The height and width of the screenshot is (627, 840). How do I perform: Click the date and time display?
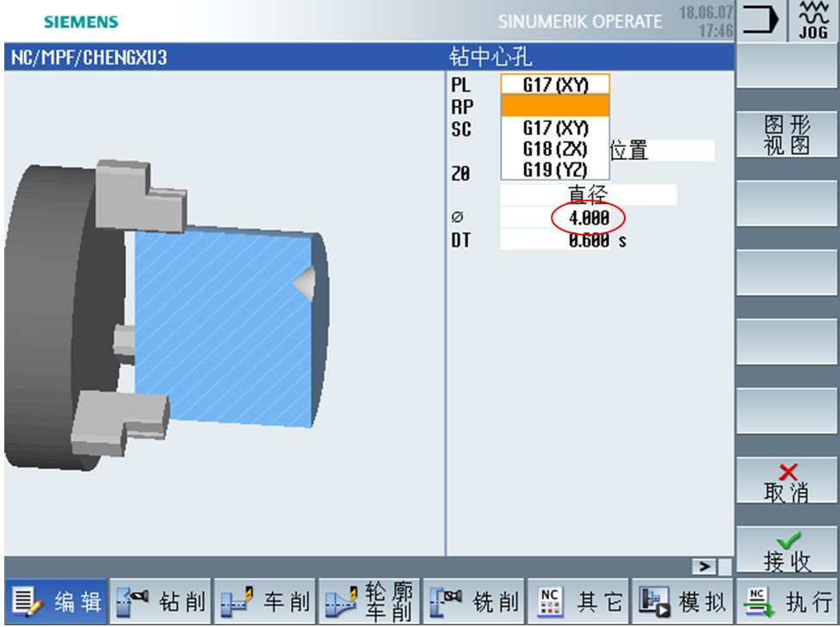pyautogui.click(x=706, y=22)
